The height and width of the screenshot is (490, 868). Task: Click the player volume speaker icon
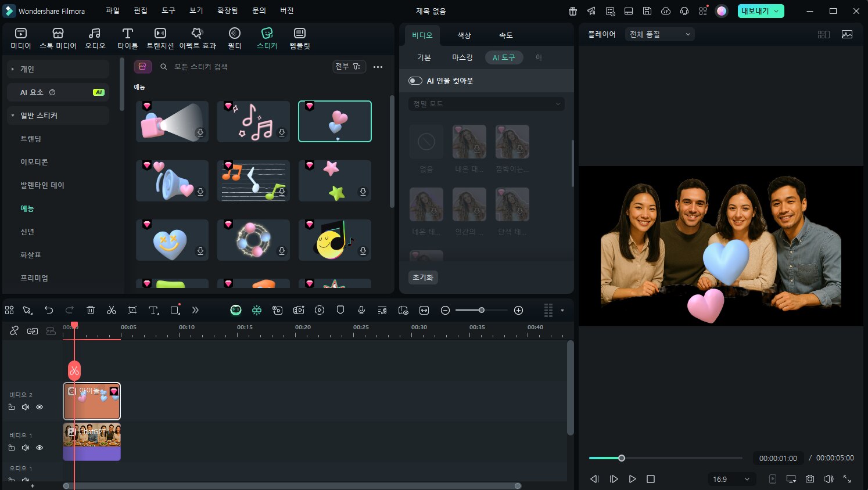click(828, 479)
